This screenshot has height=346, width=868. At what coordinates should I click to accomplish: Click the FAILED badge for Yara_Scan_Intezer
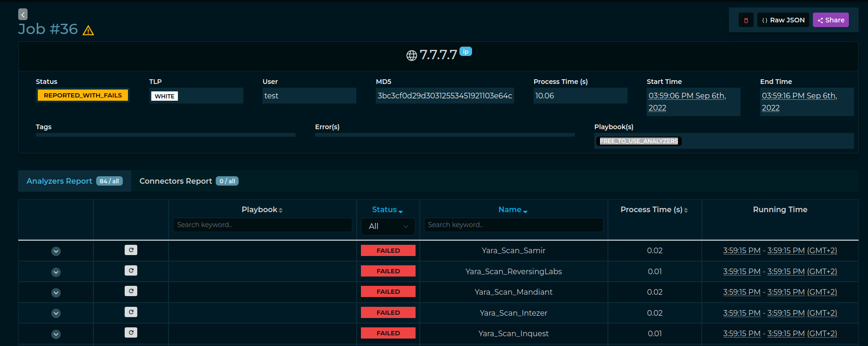pos(388,312)
